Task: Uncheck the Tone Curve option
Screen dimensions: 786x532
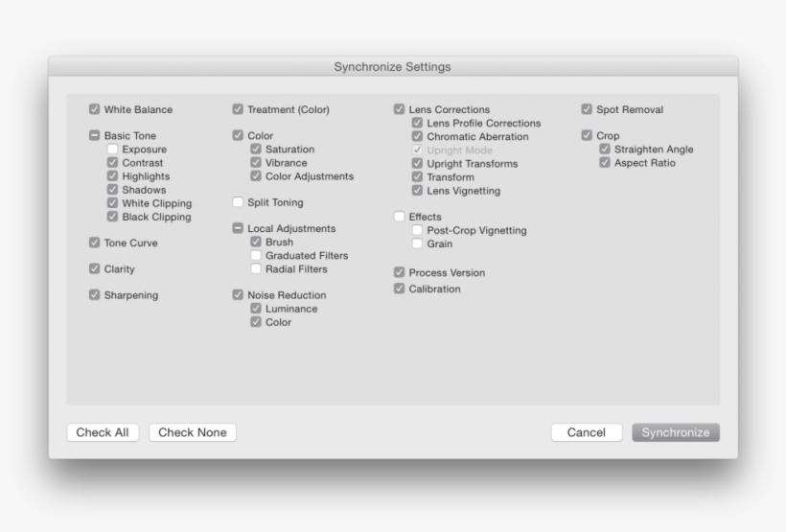Action: coord(94,243)
